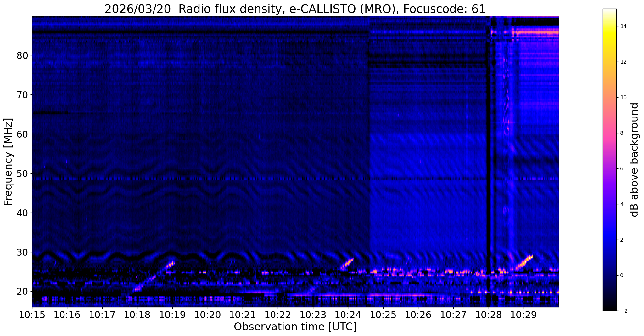This screenshot has height=336, width=644.
Task: Click the 40 MHz frequency tick label
Action: coord(22,213)
